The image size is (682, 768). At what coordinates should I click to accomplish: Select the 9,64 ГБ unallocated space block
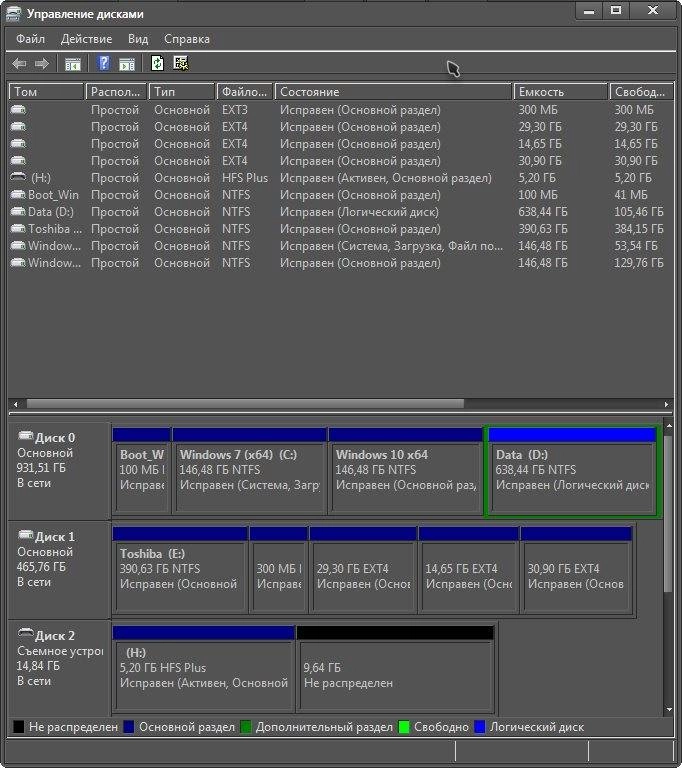coord(395,669)
